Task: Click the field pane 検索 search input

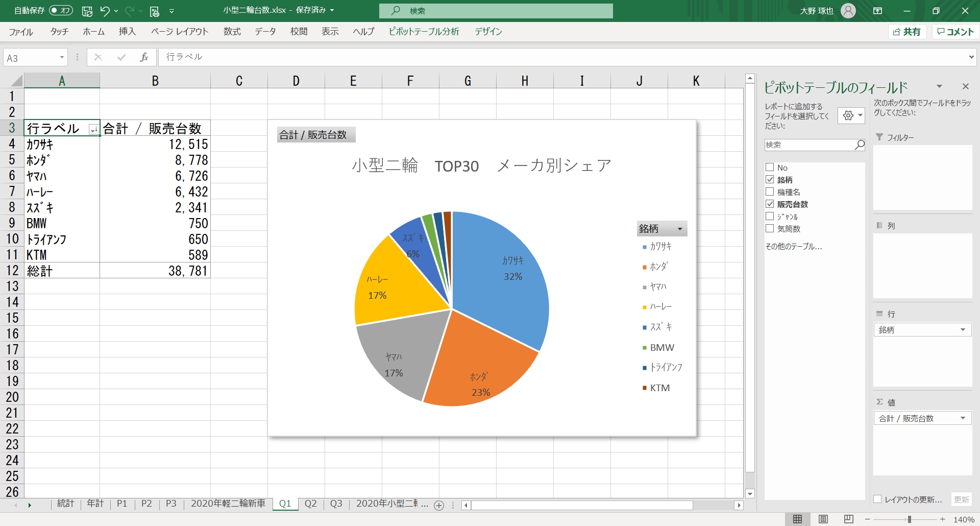Action: click(x=810, y=145)
